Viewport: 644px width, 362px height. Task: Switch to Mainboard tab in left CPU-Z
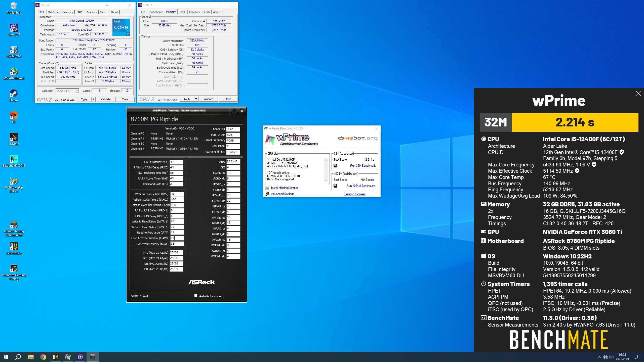pyautogui.click(x=54, y=12)
